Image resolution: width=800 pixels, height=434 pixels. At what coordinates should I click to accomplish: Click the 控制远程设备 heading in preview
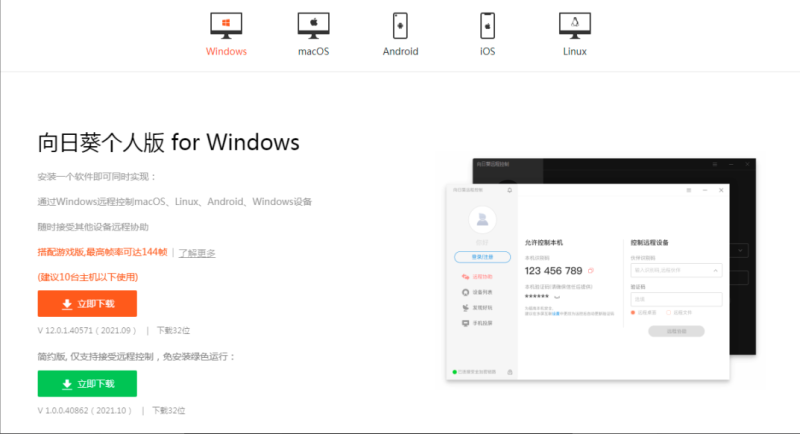click(649, 243)
